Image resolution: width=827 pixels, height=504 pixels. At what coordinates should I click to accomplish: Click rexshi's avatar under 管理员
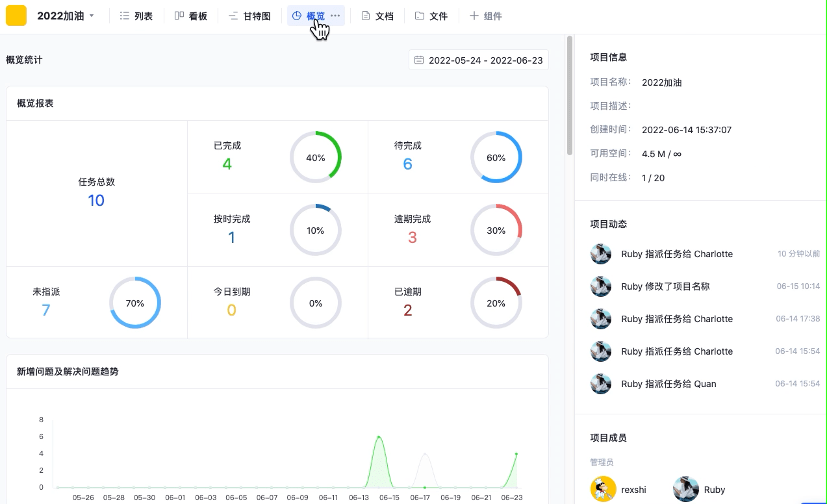(603, 490)
